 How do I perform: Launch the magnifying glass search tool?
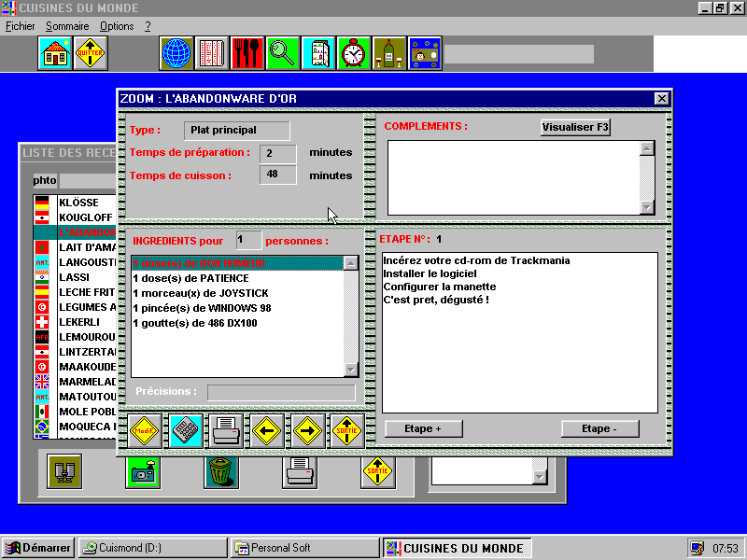[x=283, y=53]
